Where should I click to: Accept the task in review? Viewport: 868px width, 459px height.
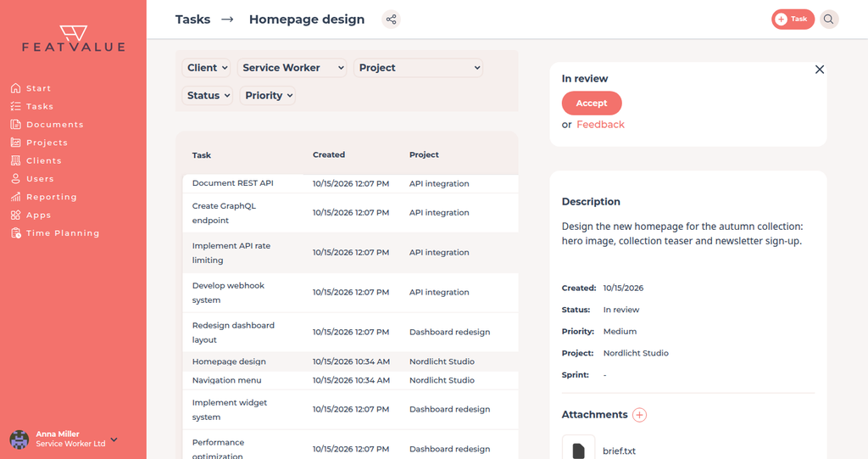[x=592, y=104]
